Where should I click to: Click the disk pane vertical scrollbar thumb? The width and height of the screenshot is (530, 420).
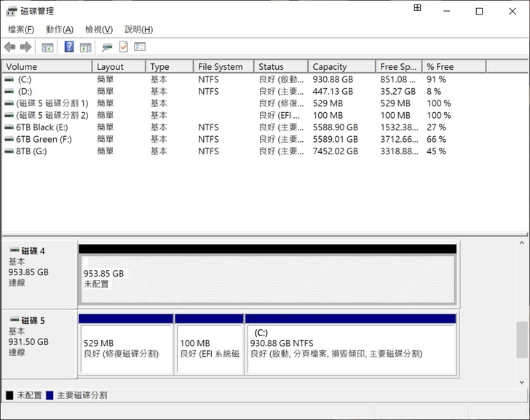tap(522, 340)
